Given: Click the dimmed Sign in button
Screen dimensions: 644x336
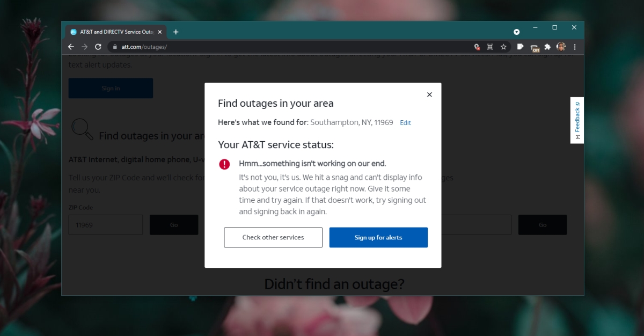Looking at the screenshot, I should pos(111,88).
